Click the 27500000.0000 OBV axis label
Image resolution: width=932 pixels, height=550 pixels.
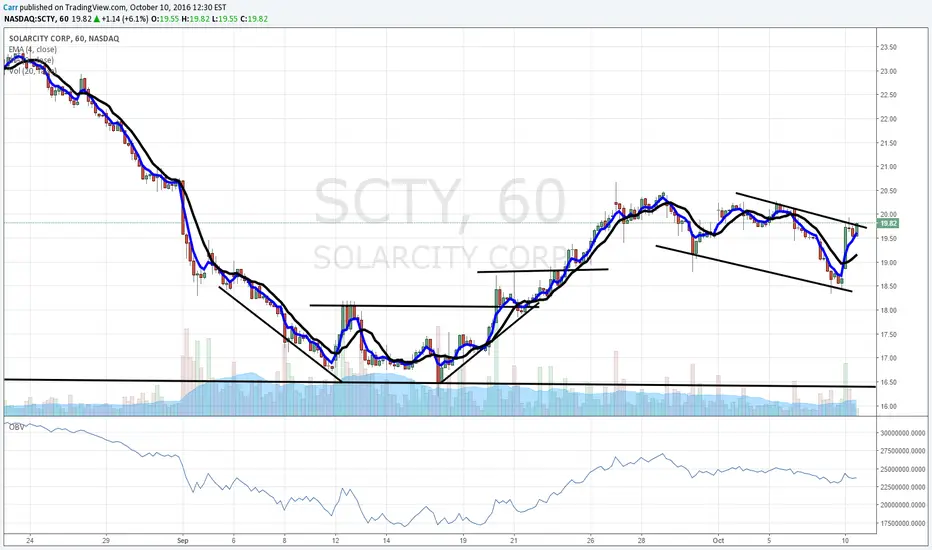click(902, 451)
